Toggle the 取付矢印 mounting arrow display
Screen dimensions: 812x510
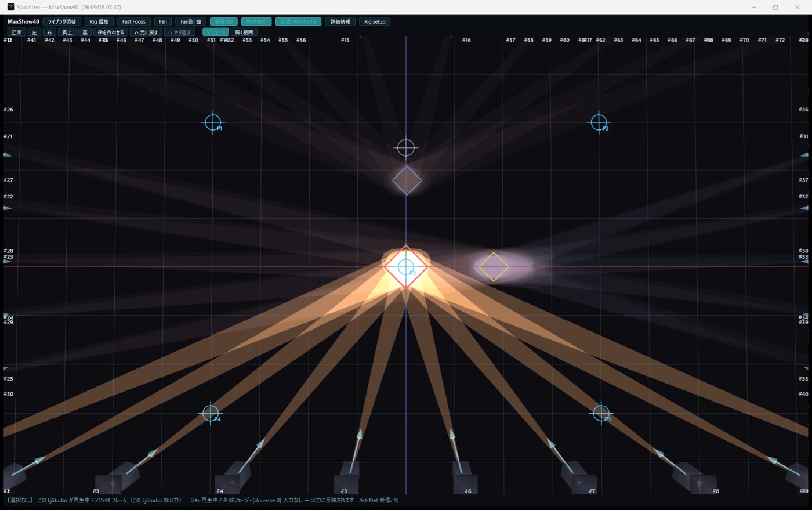coord(256,21)
